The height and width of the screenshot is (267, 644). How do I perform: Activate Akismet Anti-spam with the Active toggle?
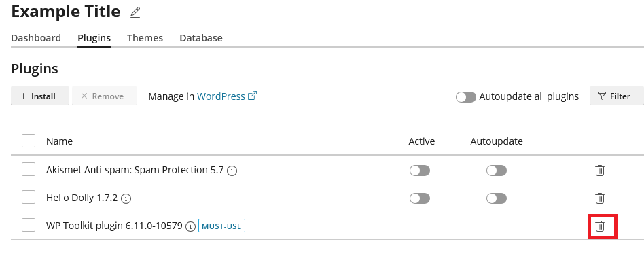click(420, 171)
